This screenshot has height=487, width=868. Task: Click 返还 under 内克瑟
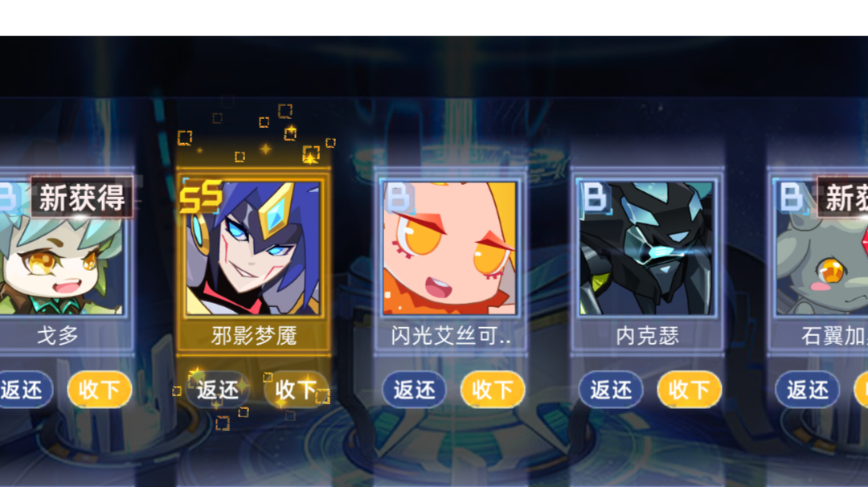[x=611, y=390]
